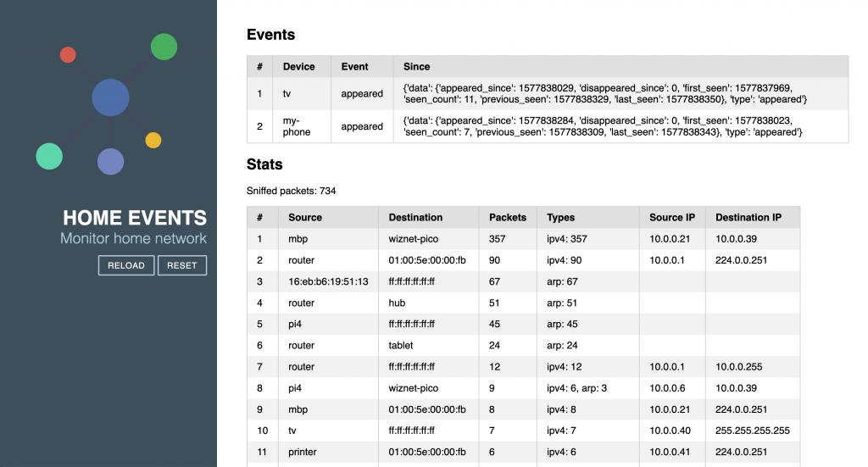Click packet count 357
This screenshot has width=868, height=467.
tap(497, 239)
